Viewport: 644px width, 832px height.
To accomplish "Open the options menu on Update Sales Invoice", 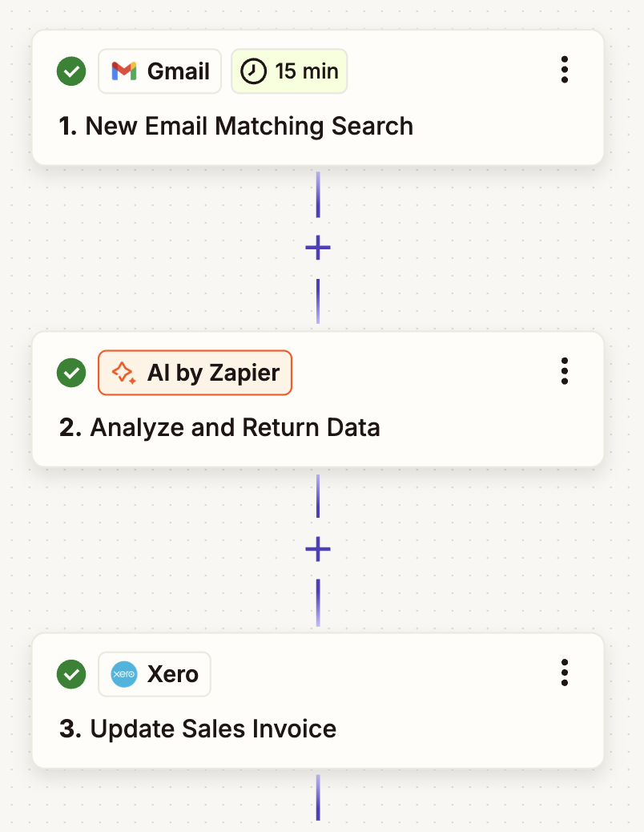I will [x=565, y=673].
